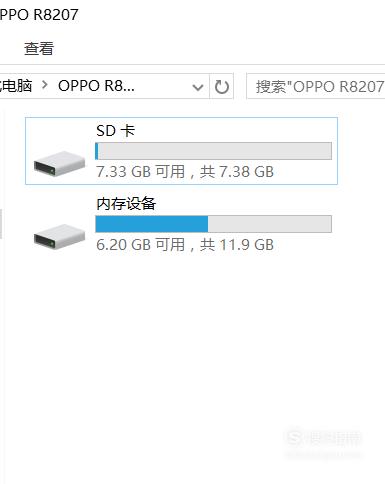This screenshot has width=385, height=484.
Task: Click the OPPO R8207 window title text
Action: [39, 15]
